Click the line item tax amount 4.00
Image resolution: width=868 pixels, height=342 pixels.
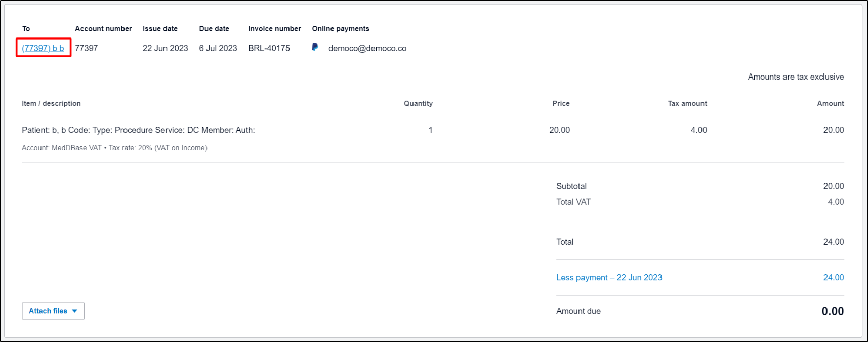tap(698, 130)
